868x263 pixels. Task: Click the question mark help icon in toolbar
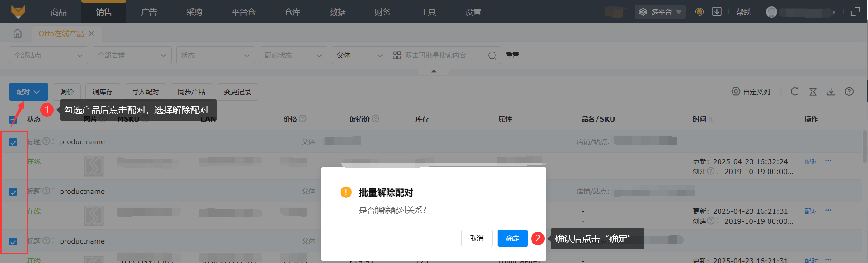[849, 92]
